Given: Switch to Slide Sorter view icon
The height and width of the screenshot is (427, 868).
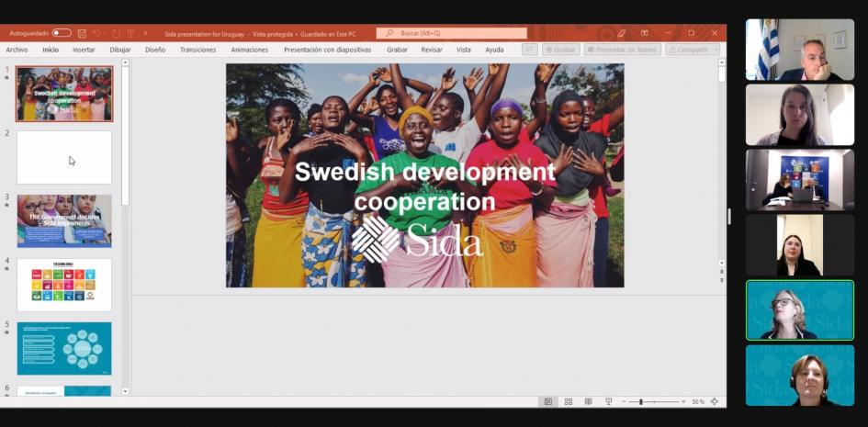Looking at the screenshot, I should (x=569, y=401).
